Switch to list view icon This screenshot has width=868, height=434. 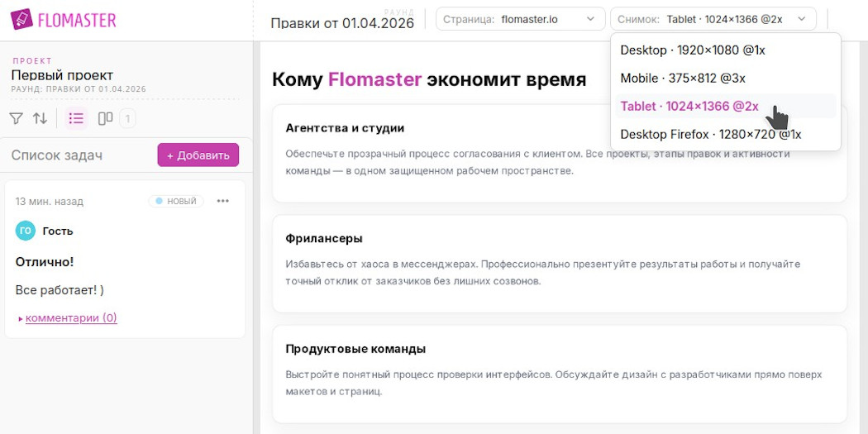76,118
